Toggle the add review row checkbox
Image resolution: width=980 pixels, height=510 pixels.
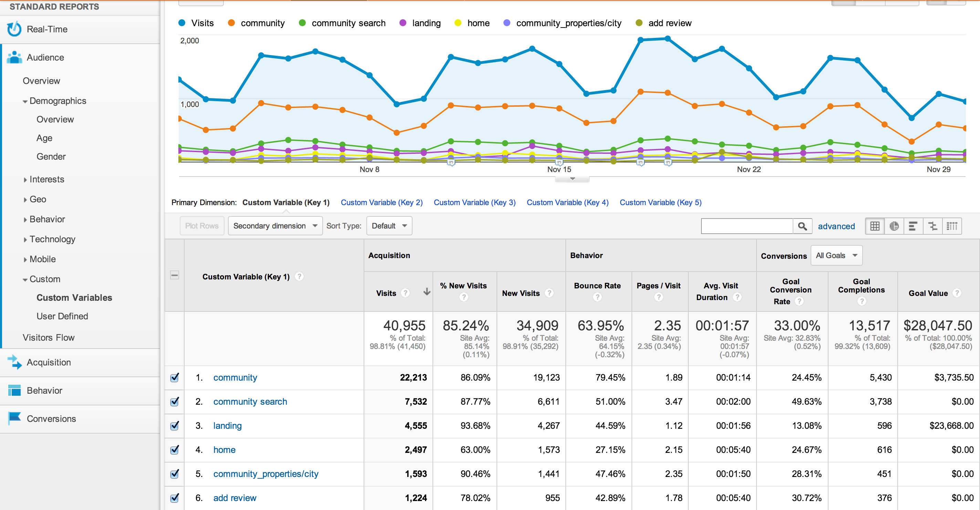175,498
